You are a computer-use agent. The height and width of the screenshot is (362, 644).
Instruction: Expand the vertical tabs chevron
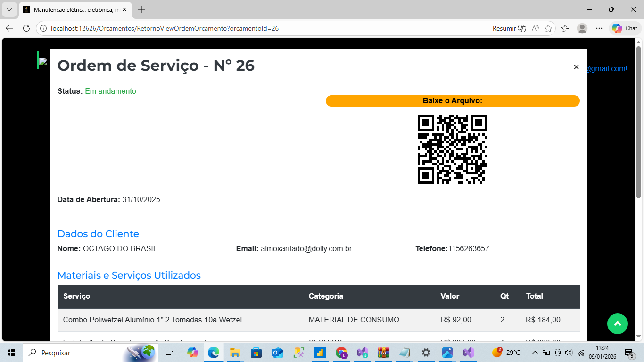9,9
